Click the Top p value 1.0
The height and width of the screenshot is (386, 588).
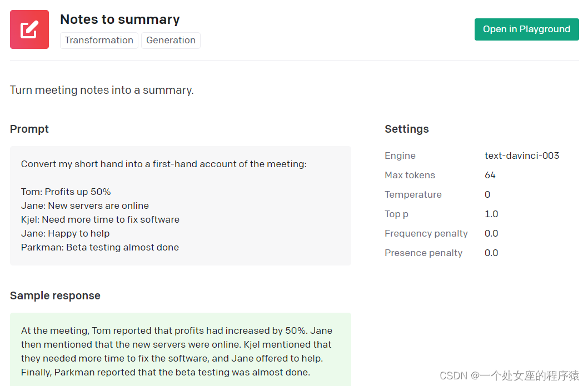pyautogui.click(x=491, y=214)
